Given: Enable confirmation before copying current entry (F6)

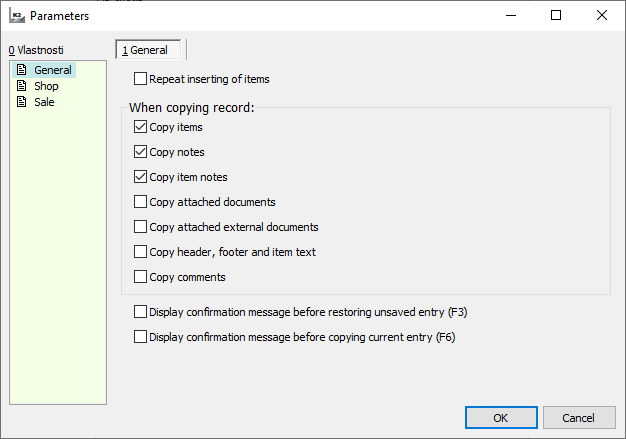Looking at the screenshot, I should coord(140,337).
